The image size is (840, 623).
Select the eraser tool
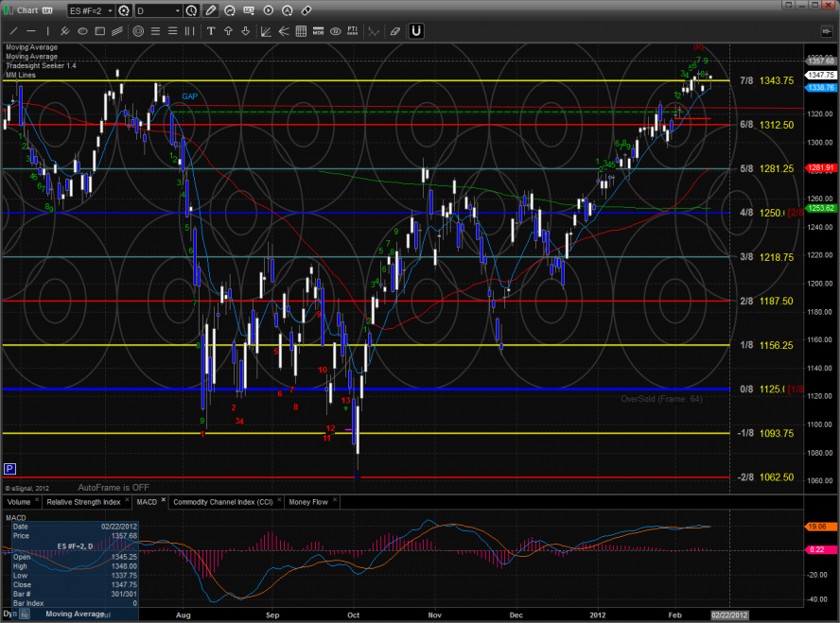pyautogui.click(x=394, y=31)
